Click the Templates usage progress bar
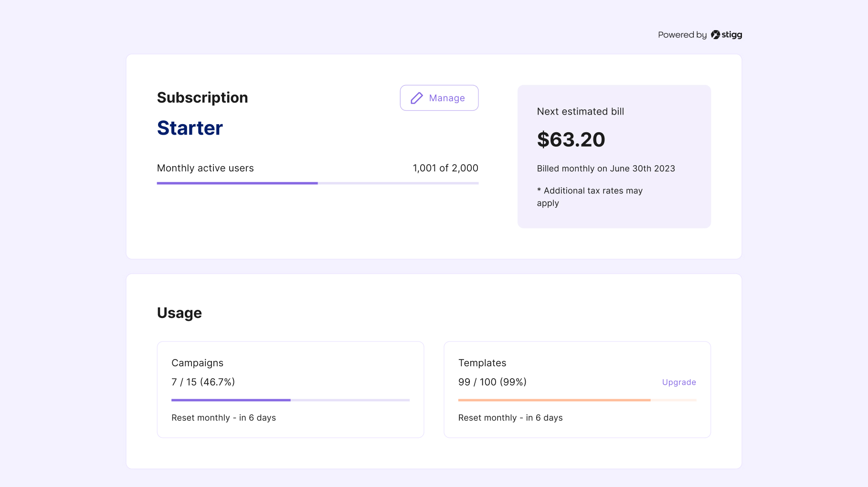Screen dimensions: 868x487 [577, 400]
